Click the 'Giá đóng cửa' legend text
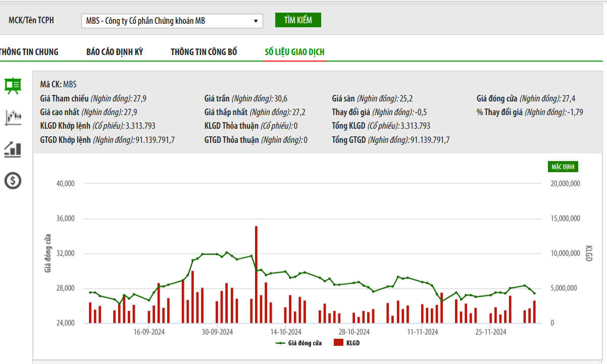Image resolution: width=607 pixels, height=364 pixels. pos(305,343)
